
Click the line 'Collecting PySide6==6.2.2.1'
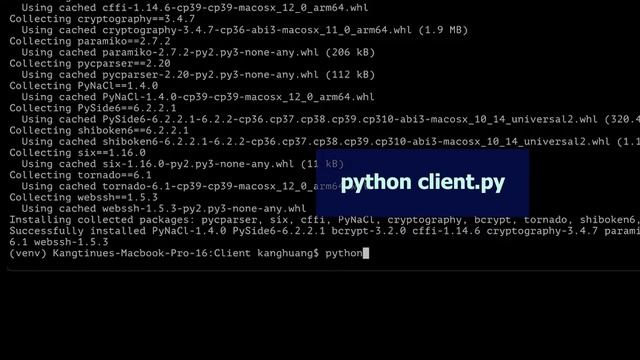point(93,108)
